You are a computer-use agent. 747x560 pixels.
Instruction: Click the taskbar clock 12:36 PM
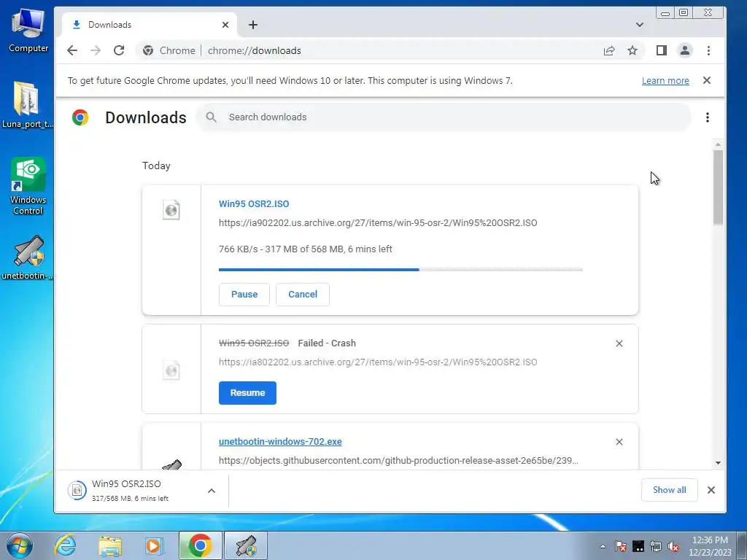pos(710,540)
